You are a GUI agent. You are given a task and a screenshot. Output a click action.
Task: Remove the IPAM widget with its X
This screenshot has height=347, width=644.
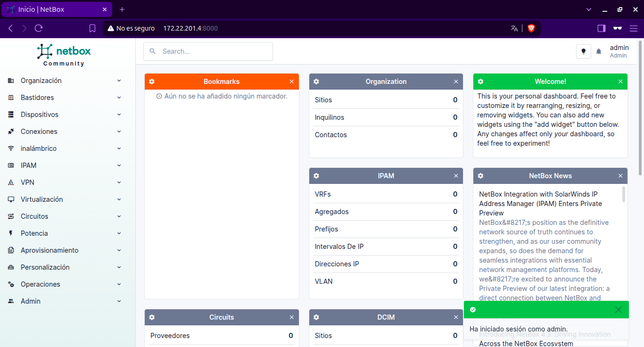[456, 176]
